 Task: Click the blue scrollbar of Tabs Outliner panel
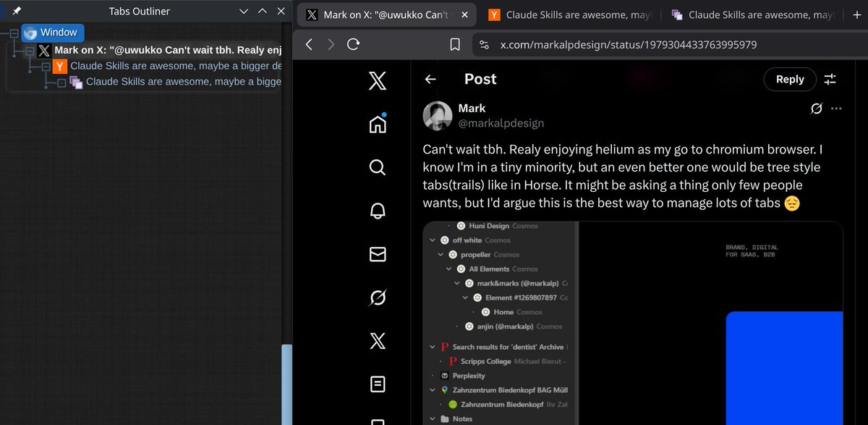pyautogui.click(x=286, y=384)
